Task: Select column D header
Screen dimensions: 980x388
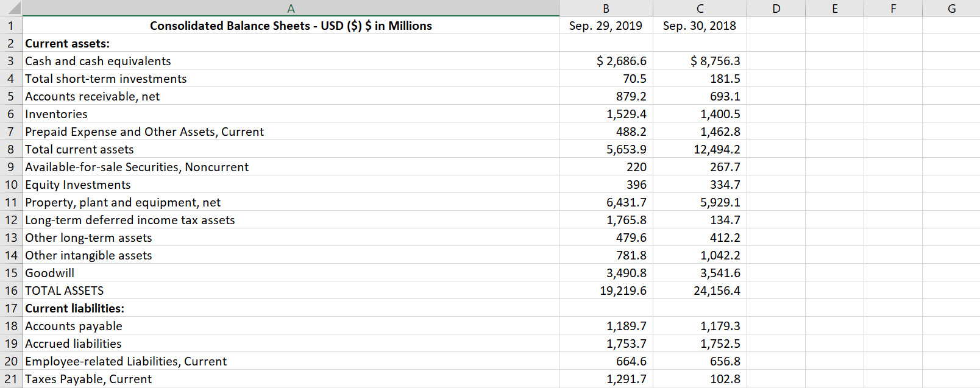Action: 776,8
